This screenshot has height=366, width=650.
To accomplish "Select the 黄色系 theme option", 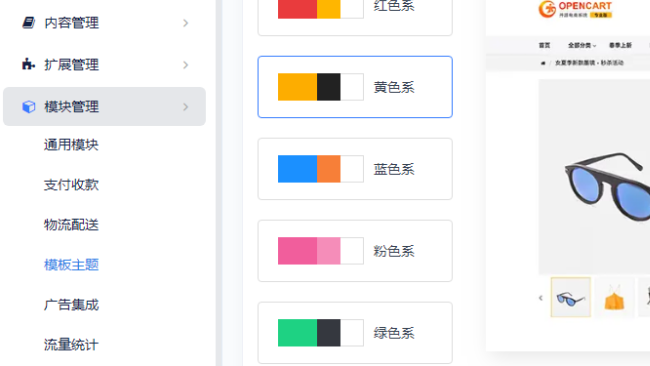I will coord(355,87).
